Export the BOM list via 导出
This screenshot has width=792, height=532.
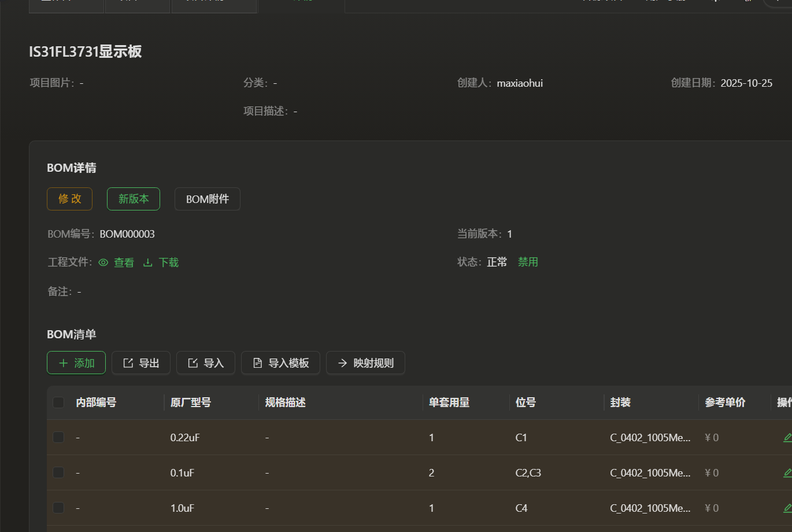(x=141, y=363)
